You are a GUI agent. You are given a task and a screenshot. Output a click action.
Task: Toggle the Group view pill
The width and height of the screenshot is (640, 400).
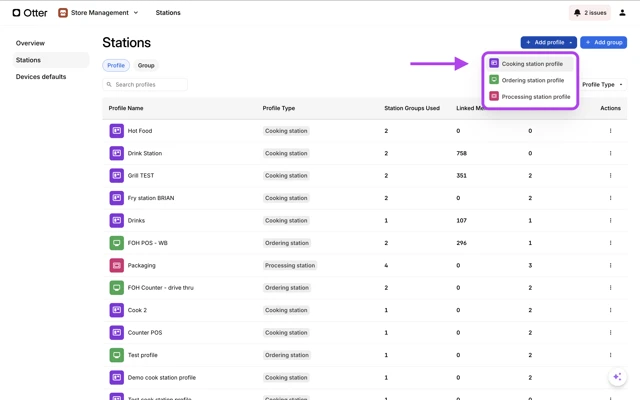[x=146, y=65]
